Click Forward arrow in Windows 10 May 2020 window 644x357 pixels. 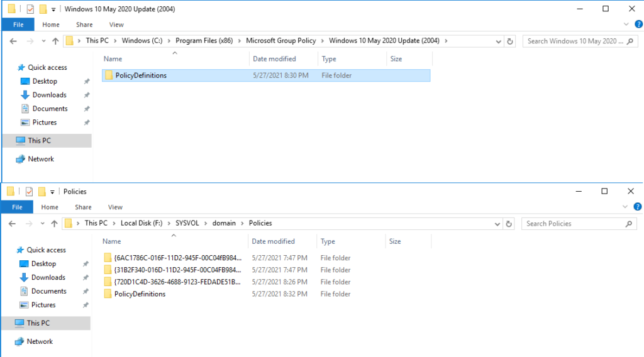point(30,41)
